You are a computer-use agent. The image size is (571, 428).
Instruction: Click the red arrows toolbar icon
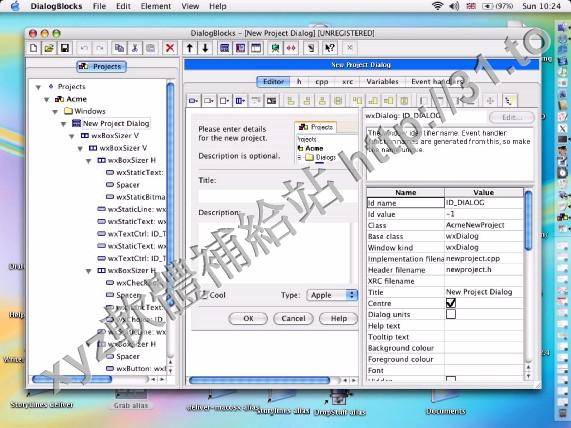291,48
